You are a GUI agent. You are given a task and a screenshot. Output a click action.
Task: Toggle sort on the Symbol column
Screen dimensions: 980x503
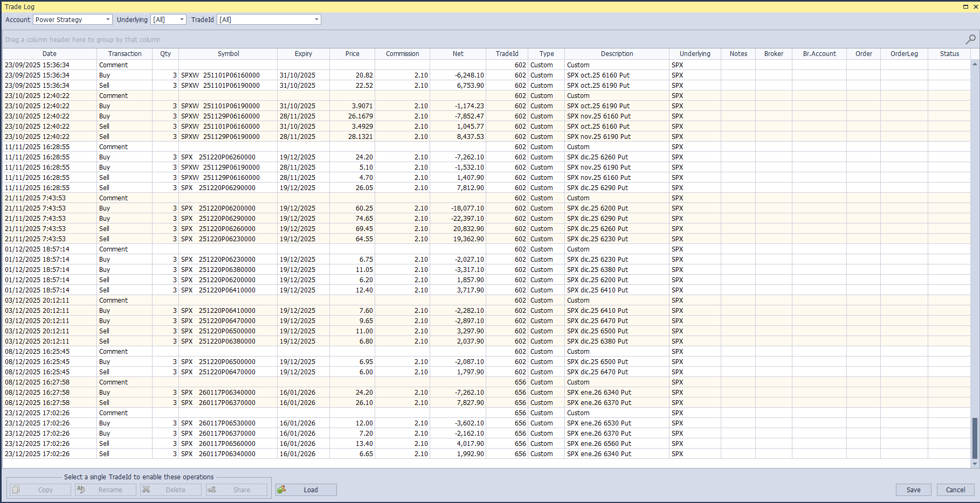(x=228, y=53)
